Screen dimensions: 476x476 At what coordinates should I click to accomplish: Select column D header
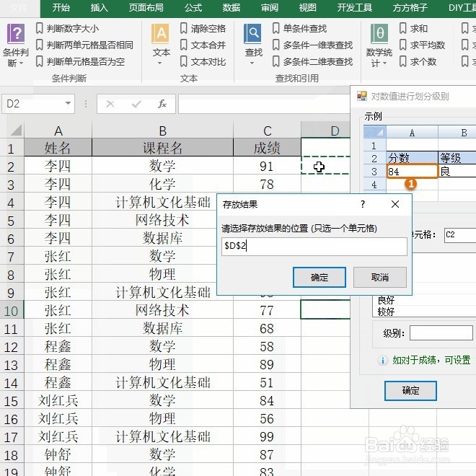coord(325,131)
